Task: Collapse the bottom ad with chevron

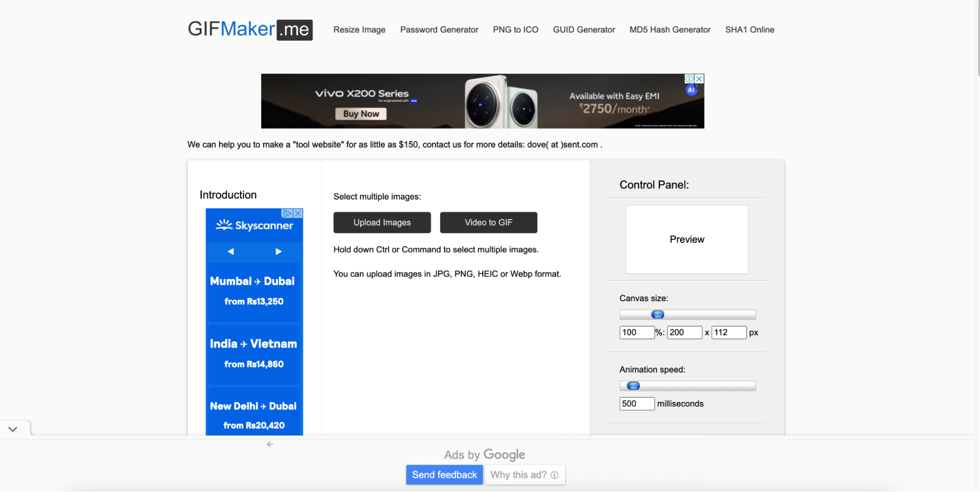Action: pyautogui.click(x=13, y=429)
